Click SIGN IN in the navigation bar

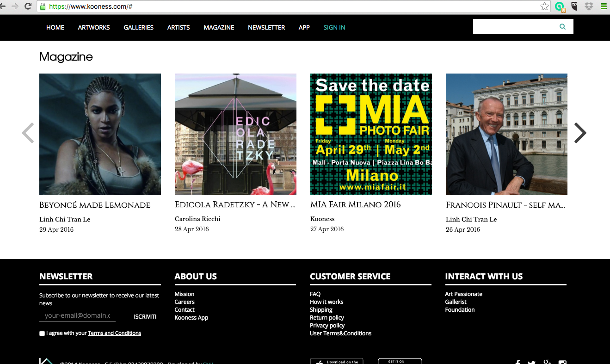tap(334, 28)
